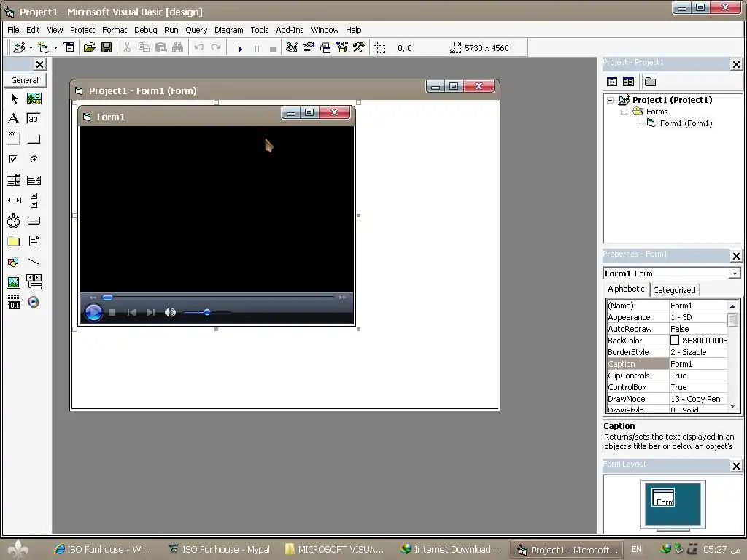Select the HScrollBar control in the toolbox
Screen dimensions: 747x560
tap(14, 201)
